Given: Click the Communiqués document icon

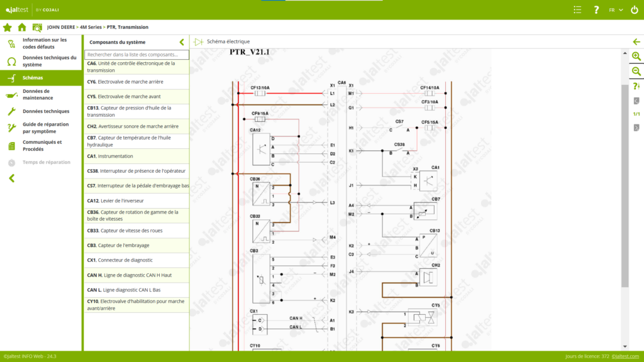Looking at the screenshot, I should 11,146.
